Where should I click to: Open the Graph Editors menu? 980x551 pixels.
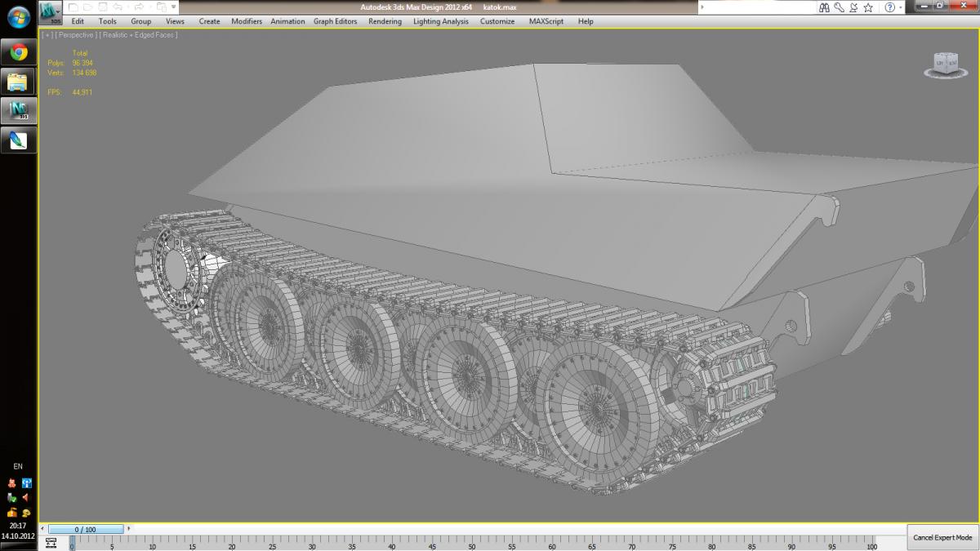point(335,21)
